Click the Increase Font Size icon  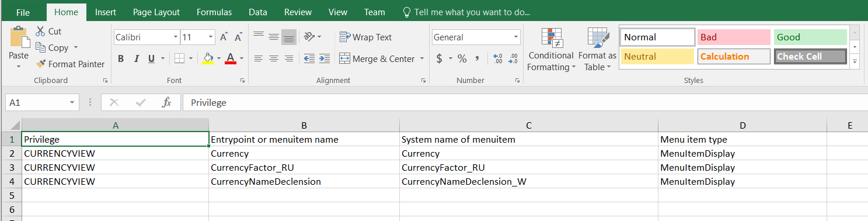tap(224, 37)
